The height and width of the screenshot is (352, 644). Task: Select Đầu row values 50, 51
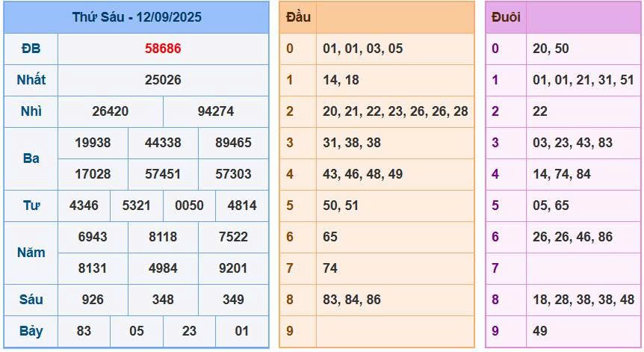[341, 206]
